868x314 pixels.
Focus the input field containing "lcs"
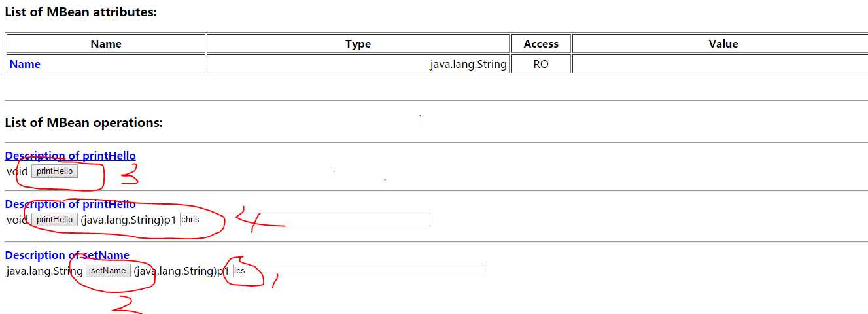click(x=358, y=271)
